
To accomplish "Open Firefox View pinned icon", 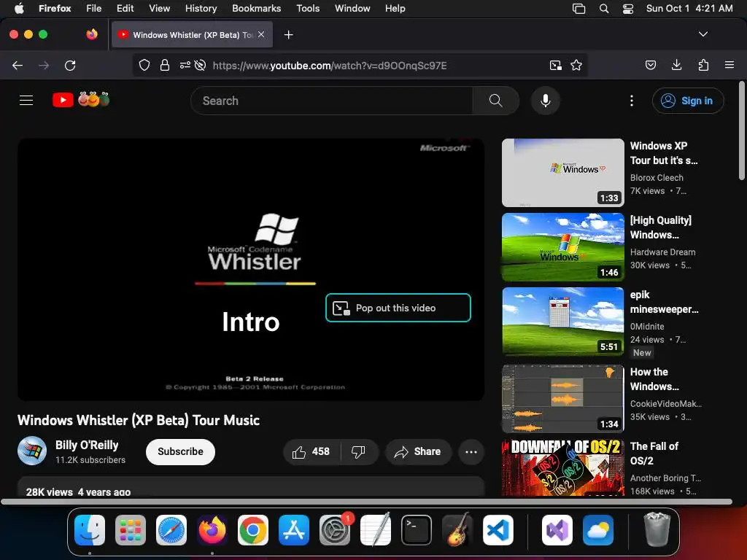I will (x=92, y=34).
